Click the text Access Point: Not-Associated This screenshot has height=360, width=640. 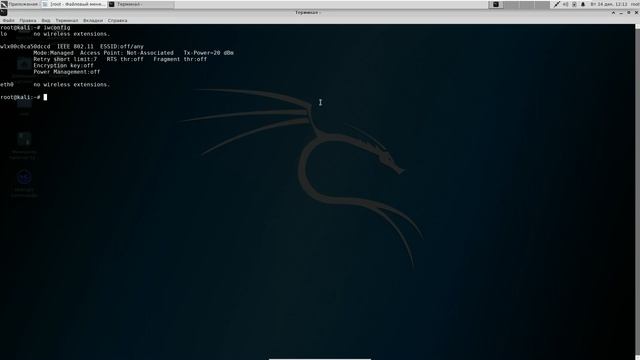click(127, 53)
